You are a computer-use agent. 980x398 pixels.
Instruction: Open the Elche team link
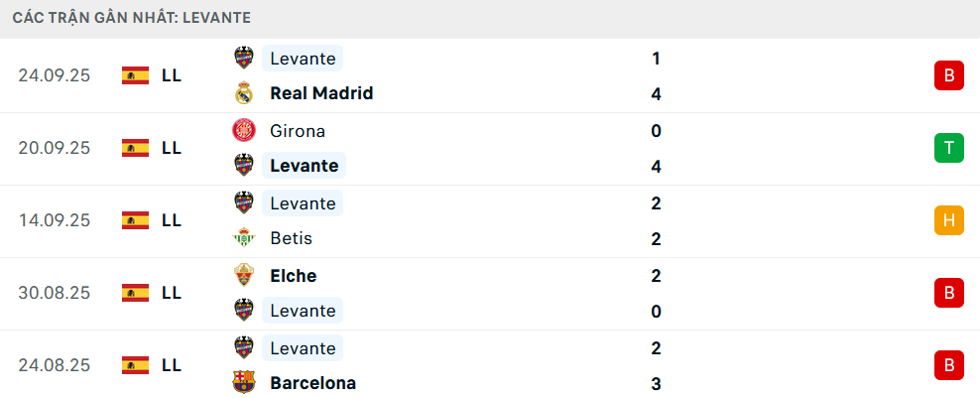(x=293, y=275)
